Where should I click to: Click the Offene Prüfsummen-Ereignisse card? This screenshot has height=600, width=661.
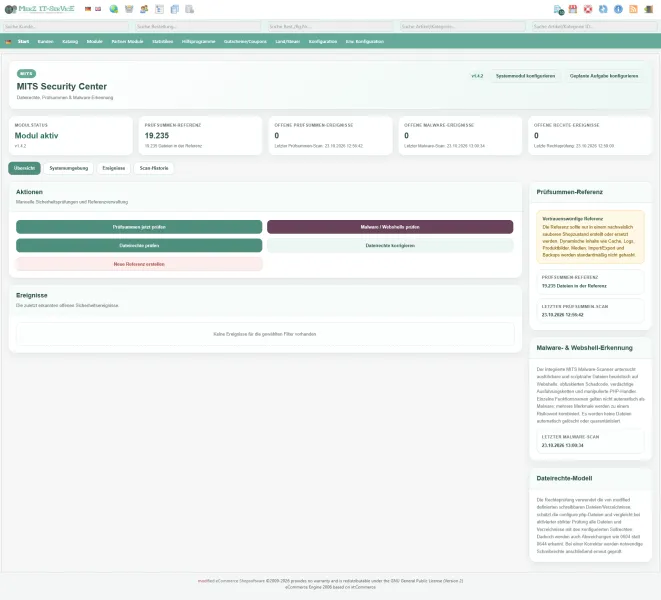(x=330, y=136)
